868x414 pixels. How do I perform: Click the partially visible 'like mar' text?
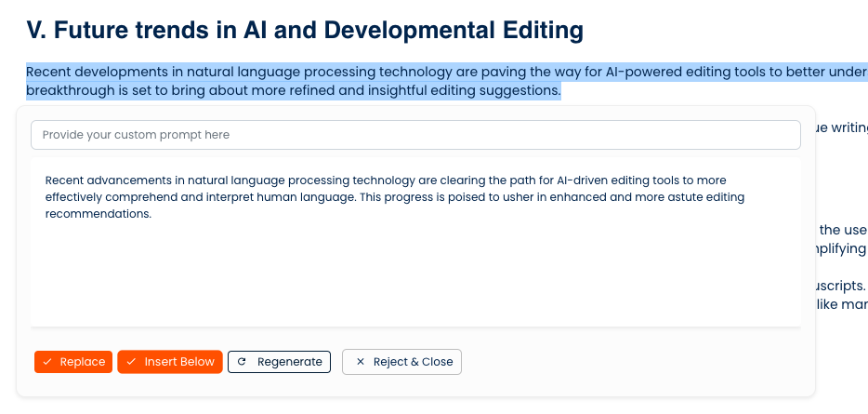[841, 304]
